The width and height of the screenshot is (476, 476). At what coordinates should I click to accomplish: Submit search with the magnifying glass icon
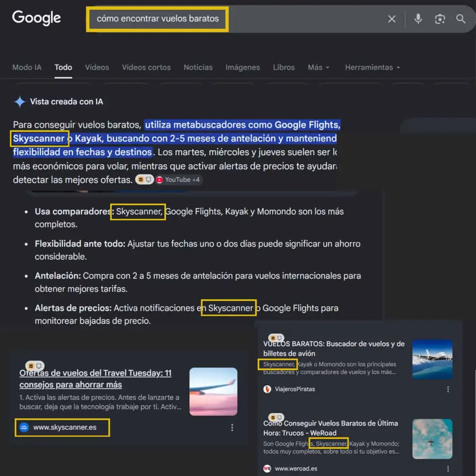(461, 19)
